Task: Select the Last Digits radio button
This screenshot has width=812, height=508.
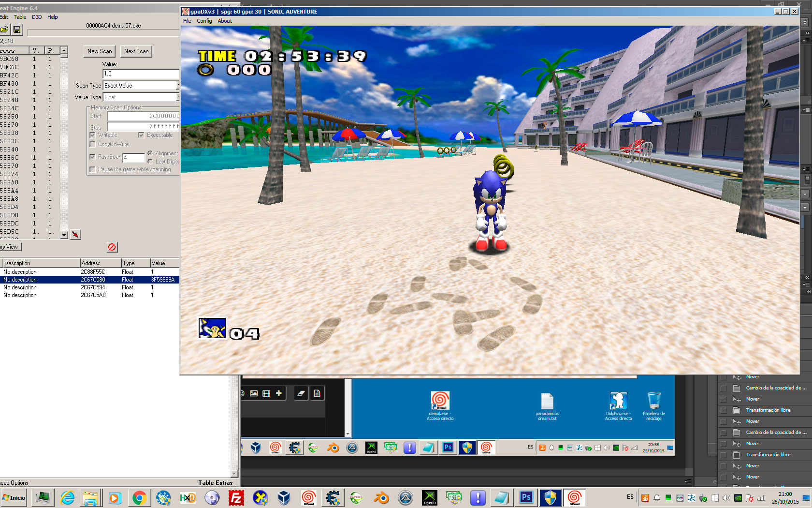Action: tap(150, 161)
